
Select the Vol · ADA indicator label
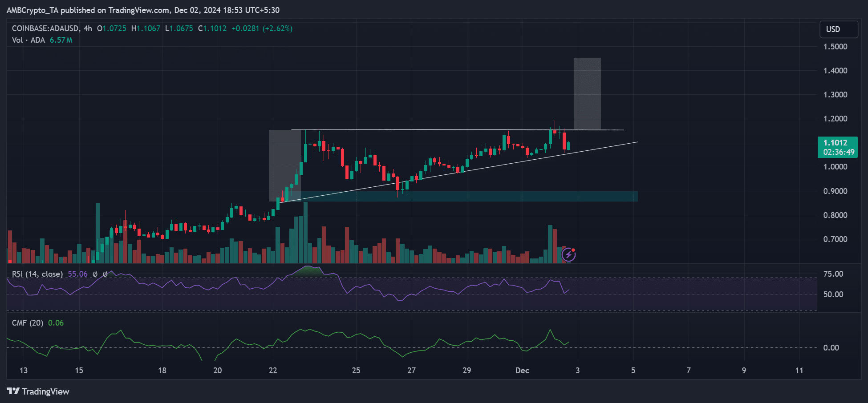tap(28, 40)
